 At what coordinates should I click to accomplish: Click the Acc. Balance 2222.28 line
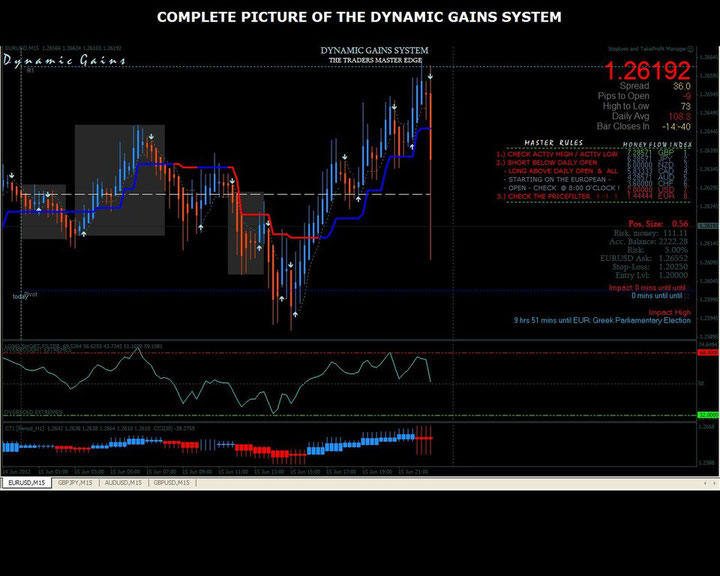click(x=648, y=242)
